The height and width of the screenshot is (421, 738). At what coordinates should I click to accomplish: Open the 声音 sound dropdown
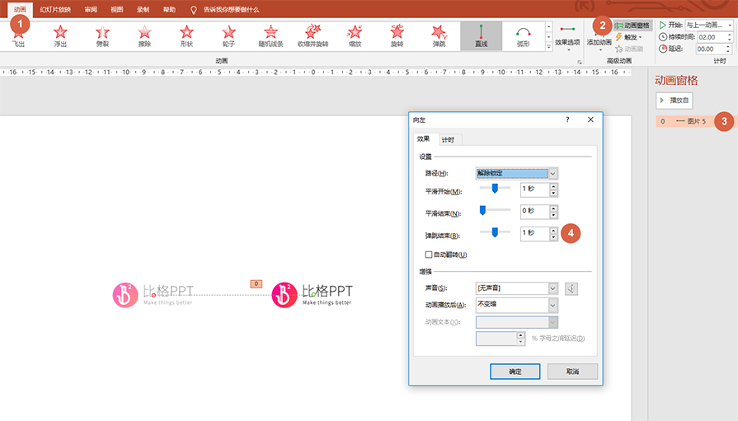pos(552,288)
